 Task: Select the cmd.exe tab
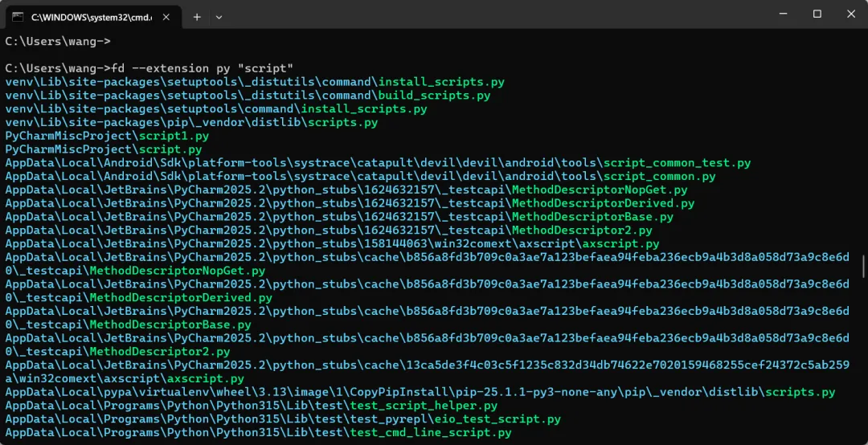tap(94, 17)
